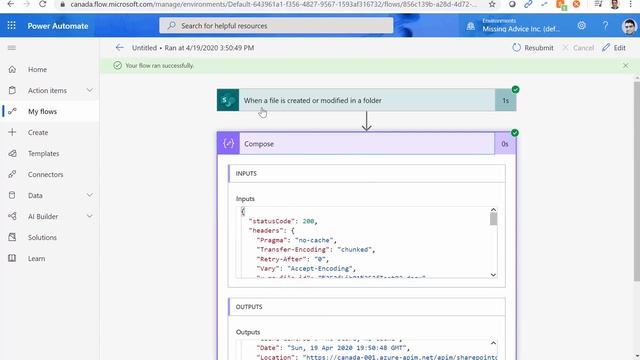This screenshot has width=640, height=360.
Task: Click the Power Automate title
Action: [x=58, y=26]
